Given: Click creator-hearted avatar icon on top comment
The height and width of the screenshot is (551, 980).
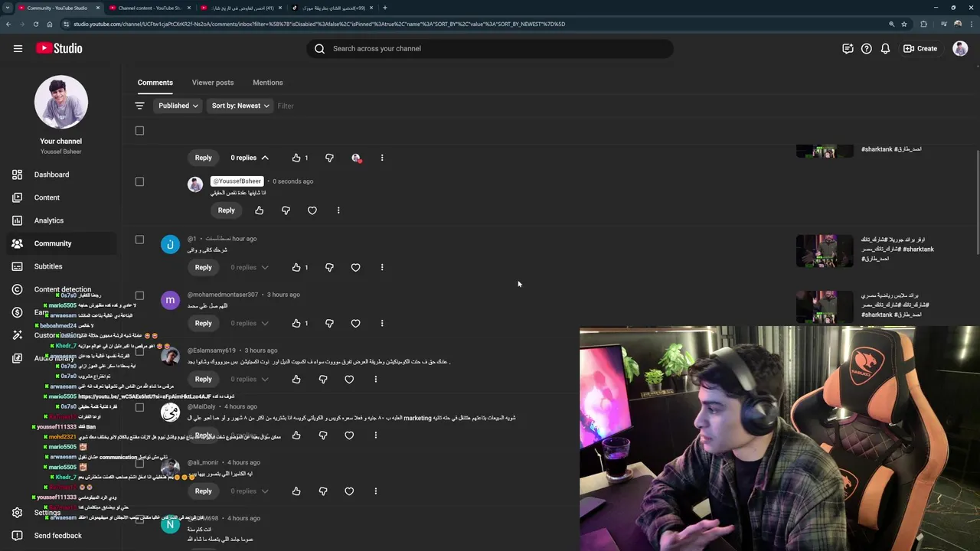Looking at the screenshot, I should (x=356, y=158).
